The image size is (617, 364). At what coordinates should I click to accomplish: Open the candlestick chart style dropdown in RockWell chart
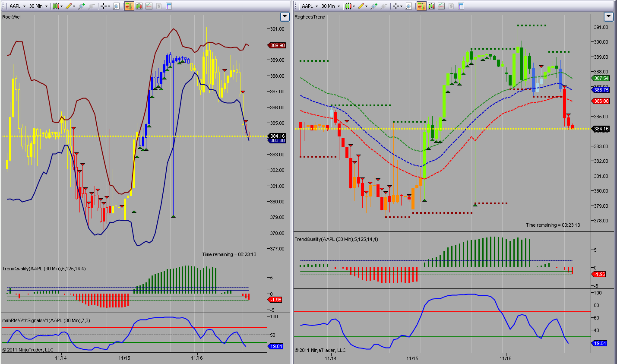58,6
